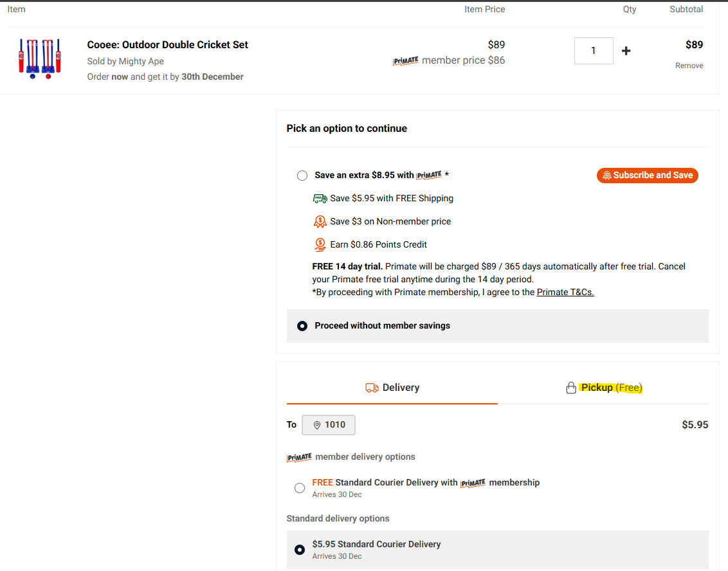Click the Points Credit coin icon
Screen dimensions: 728x571
[x=320, y=244]
